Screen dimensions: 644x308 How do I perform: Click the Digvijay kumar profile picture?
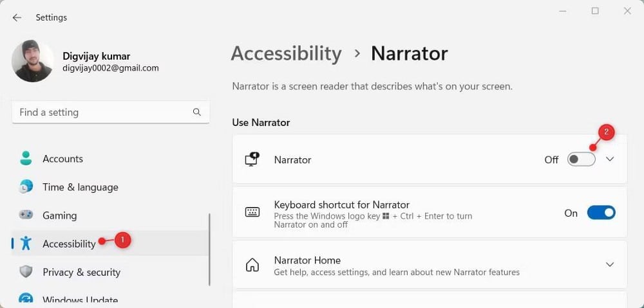point(32,61)
